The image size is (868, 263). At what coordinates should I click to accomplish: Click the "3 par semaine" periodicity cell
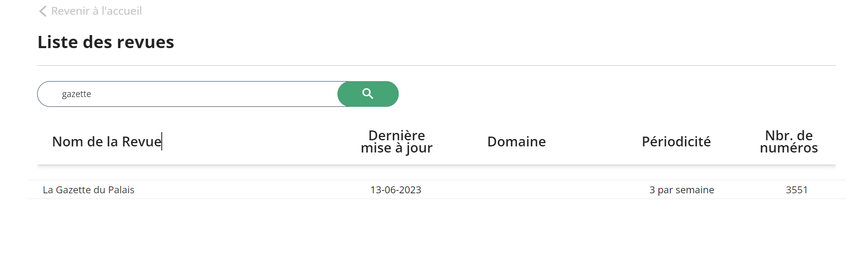pos(681,190)
